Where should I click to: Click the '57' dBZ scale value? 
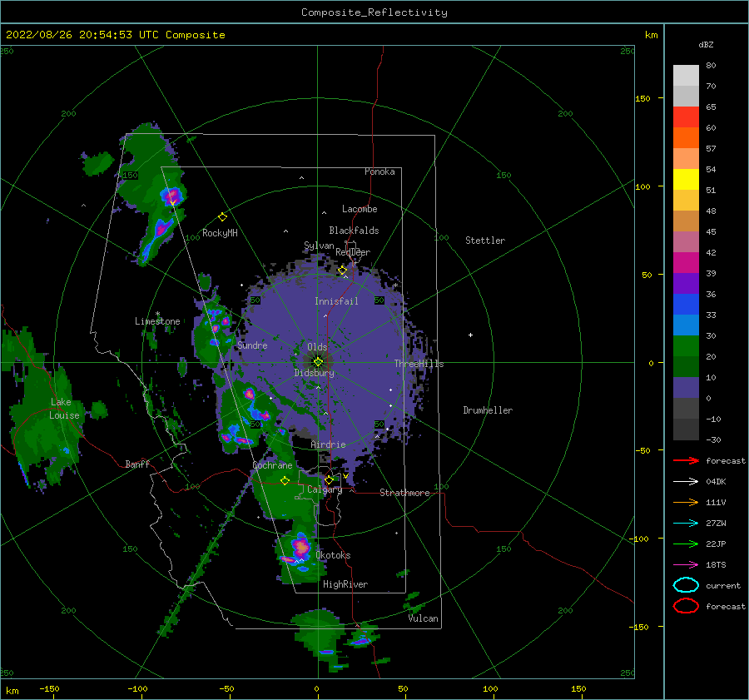click(x=711, y=149)
